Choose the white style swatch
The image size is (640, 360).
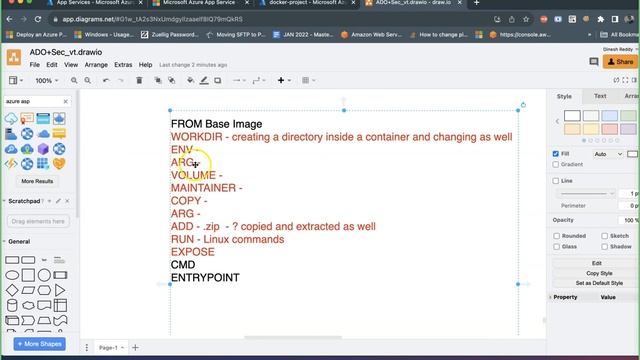click(572, 116)
